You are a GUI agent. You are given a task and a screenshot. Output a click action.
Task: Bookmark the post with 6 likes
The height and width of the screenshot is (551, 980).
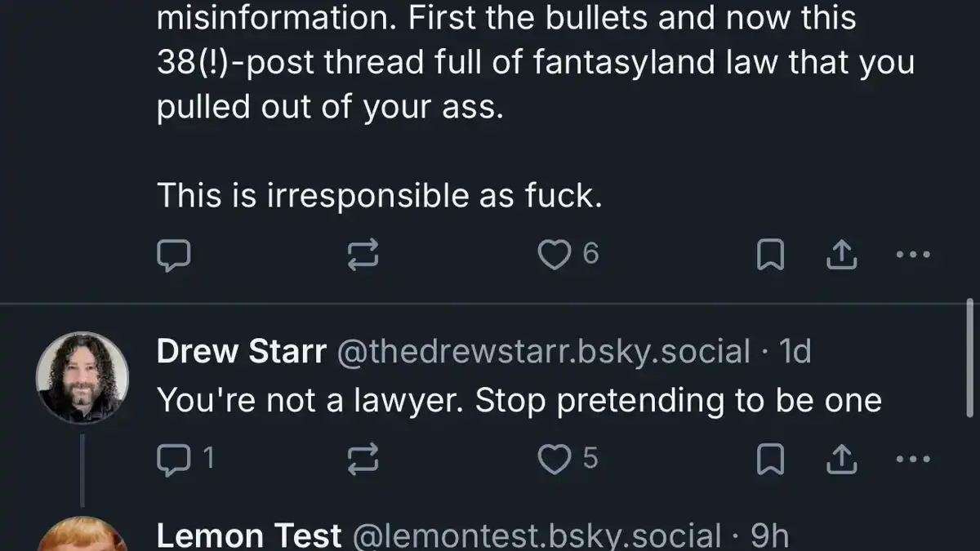(770, 255)
